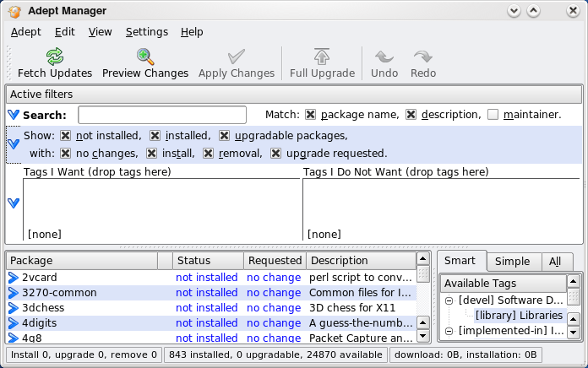The height and width of the screenshot is (368, 588).
Task: Click the Search text input field
Action: tap(162, 115)
